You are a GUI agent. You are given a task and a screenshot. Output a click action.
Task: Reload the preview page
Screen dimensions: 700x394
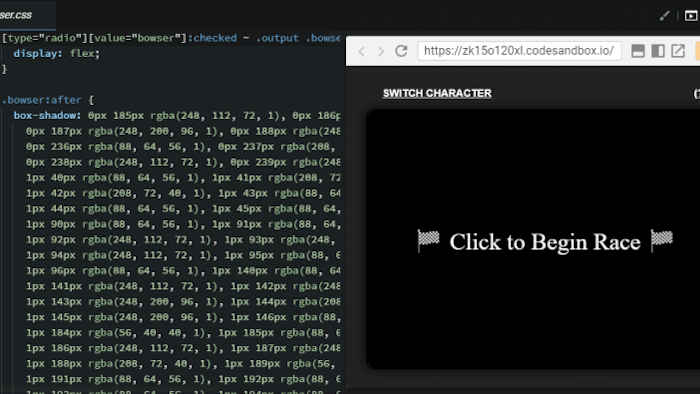tap(401, 51)
